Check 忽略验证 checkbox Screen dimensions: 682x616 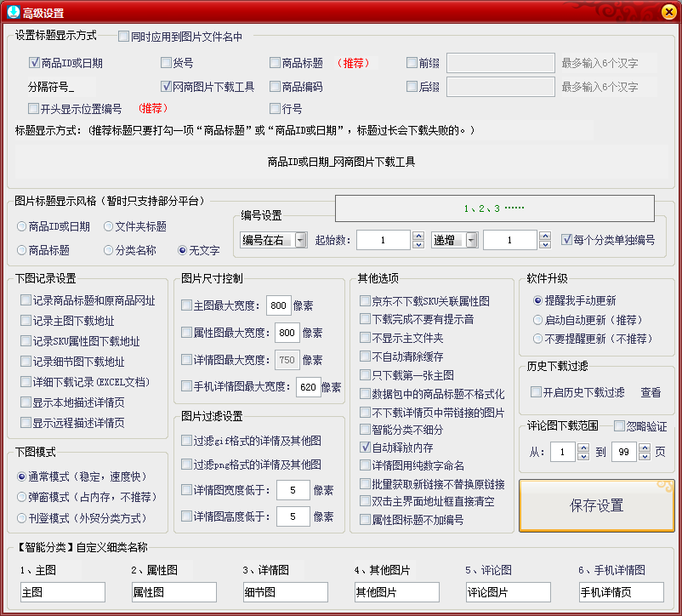pyautogui.click(x=619, y=426)
